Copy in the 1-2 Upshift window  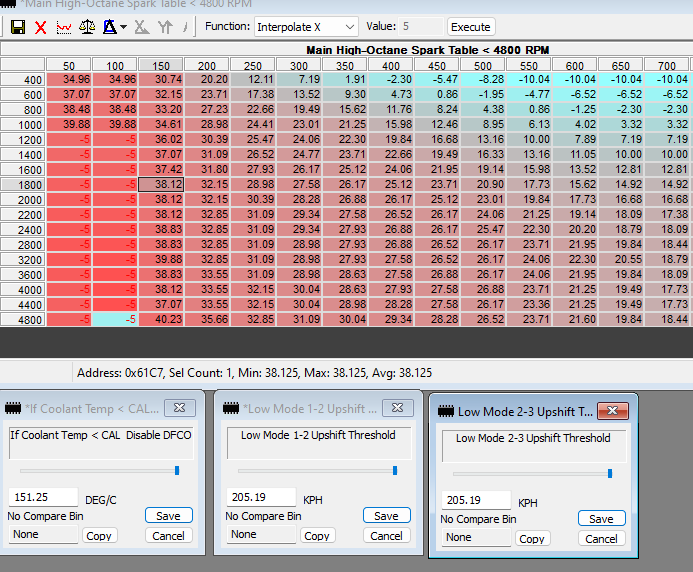tap(317, 536)
